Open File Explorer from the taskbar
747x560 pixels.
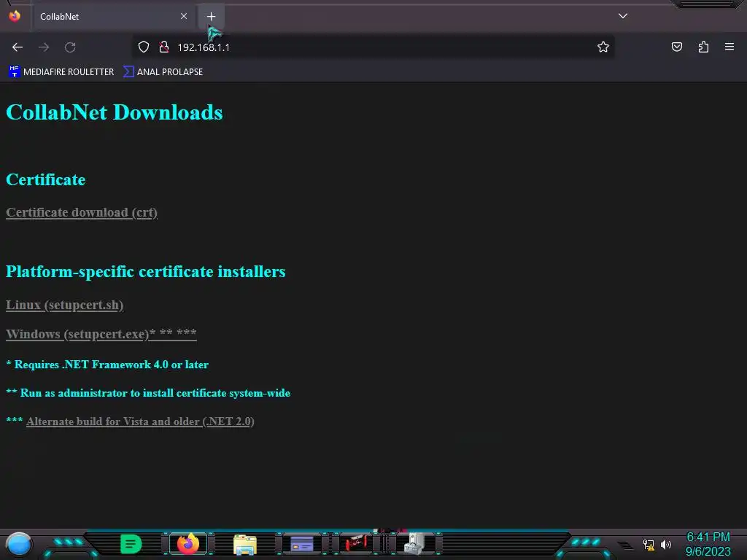coord(245,544)
